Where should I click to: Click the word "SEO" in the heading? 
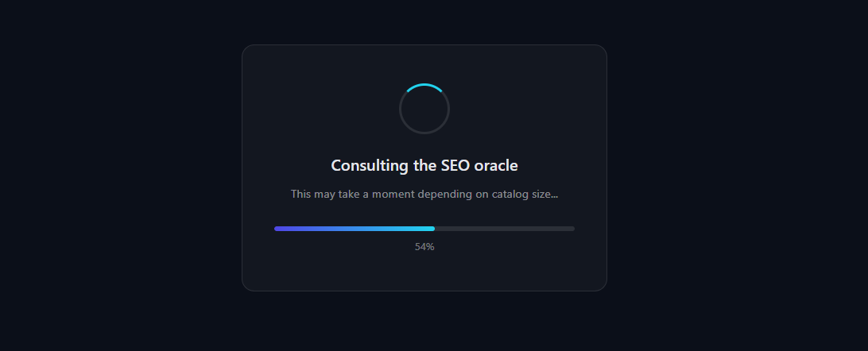click(x=455, y=166)
